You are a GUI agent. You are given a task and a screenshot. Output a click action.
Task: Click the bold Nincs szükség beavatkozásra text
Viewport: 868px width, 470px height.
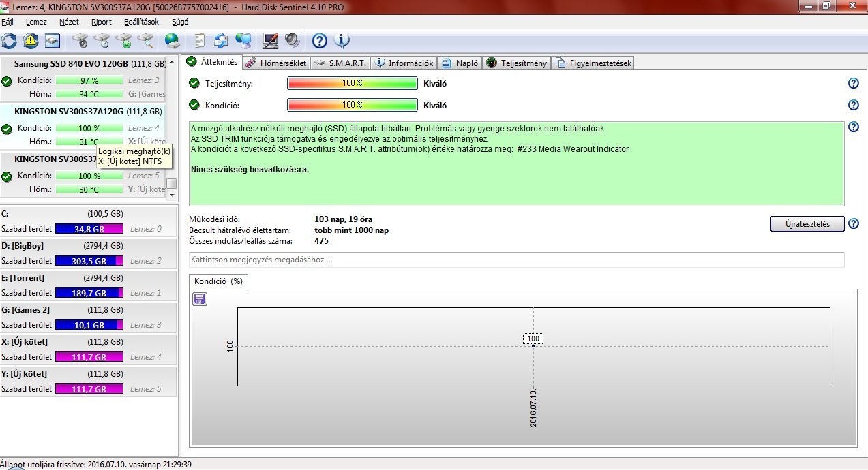pyautogui.click(x=250, y=169)
